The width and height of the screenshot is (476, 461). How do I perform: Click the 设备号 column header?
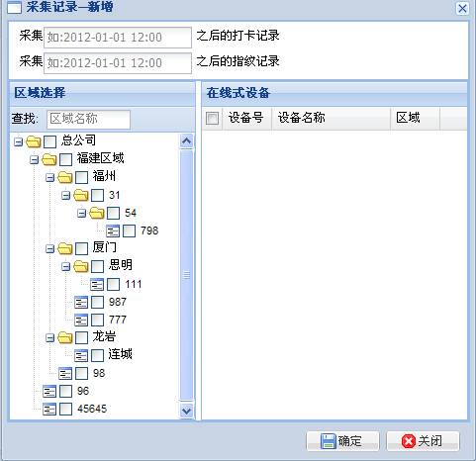(247, 118)
